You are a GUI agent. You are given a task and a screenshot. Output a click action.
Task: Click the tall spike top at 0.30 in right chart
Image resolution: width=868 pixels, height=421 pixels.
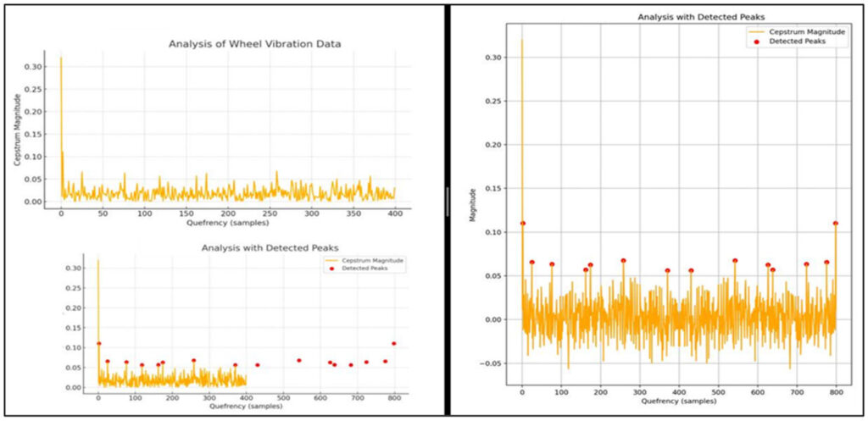coord(522,41)
